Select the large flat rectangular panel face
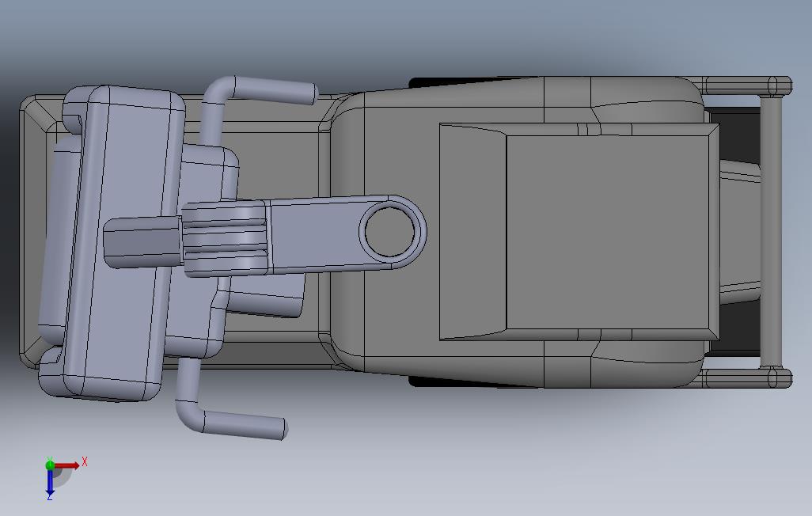Screen dimensions: 812x516 click(607, 232)
